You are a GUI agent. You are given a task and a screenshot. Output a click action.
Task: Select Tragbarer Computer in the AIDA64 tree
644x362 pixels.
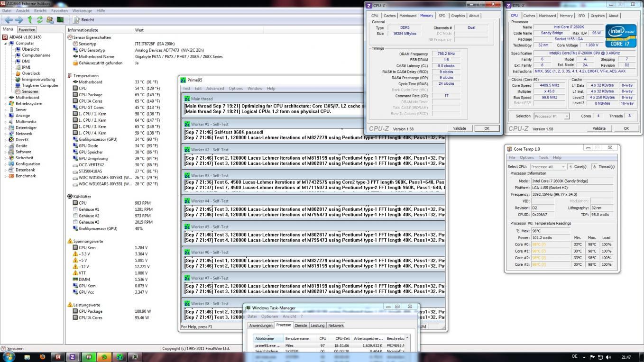40,85
